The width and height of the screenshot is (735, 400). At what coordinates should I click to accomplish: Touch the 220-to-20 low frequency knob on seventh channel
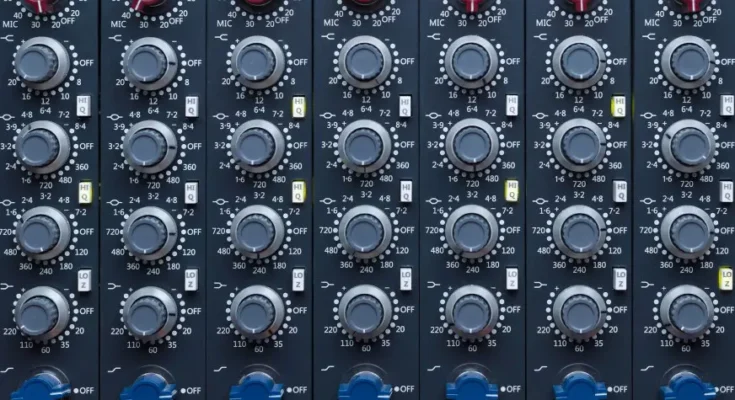[687, 311]
